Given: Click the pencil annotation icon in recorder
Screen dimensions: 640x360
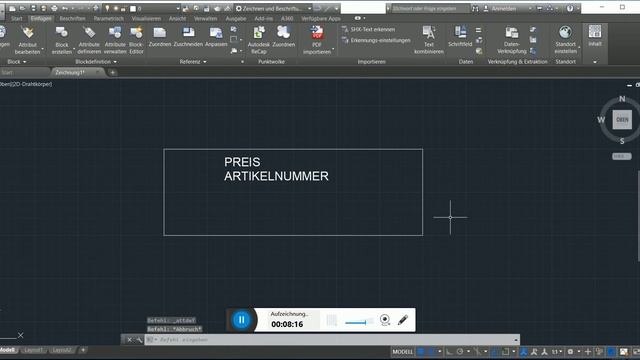Looking at the screenshot, I should pos(403,320).
